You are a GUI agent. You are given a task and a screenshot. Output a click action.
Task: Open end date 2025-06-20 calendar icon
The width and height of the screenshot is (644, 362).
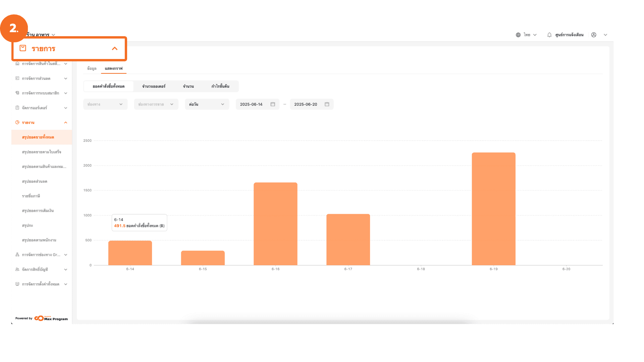(327, 104)
